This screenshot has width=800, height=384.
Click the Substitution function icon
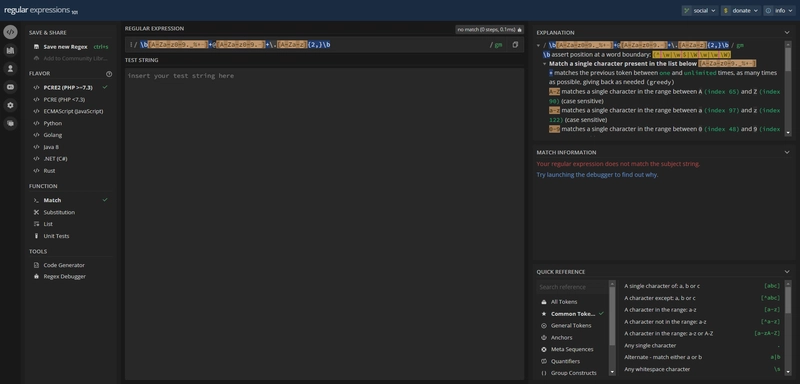point(36,212)
